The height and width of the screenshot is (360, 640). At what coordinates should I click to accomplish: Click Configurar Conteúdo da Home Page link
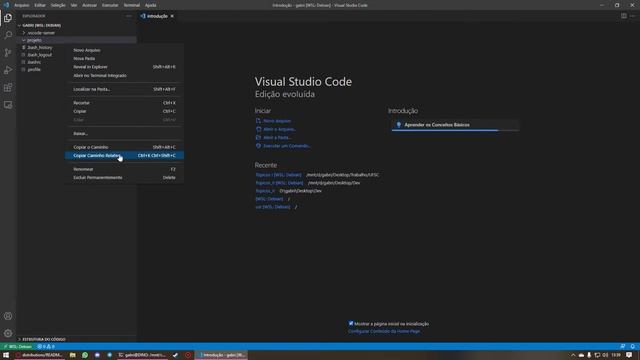click(x=384, y=331)
